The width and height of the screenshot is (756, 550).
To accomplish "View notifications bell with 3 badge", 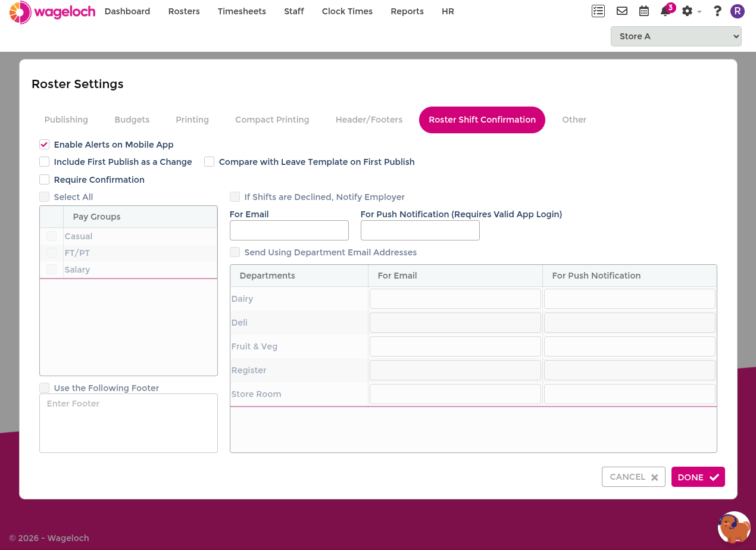I will point(666,10).
